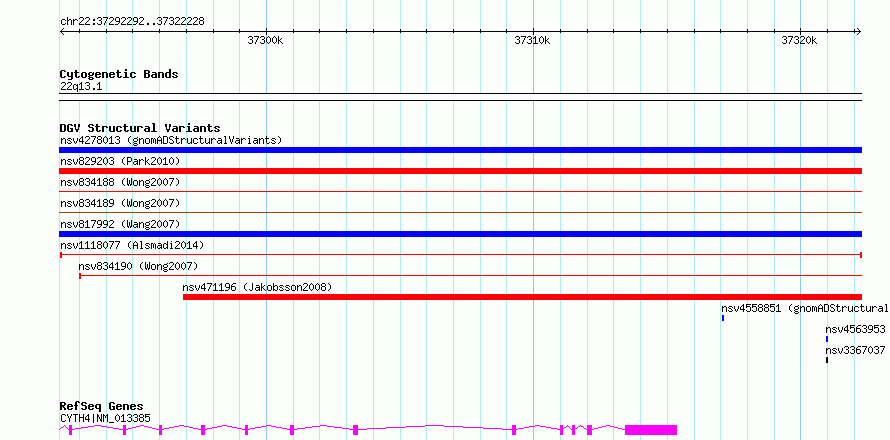The image size is (890, 440).
Task: Open nsv4278013 gnomADStructuralVariants label
Action: [x=171, y=140]
